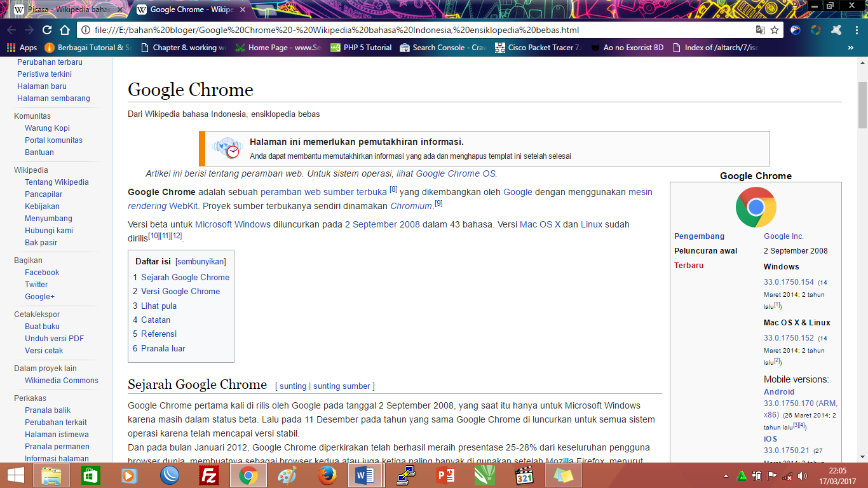Open the Chromium article link
Viewport: 868px width, 488px height.
pos(411,206)
